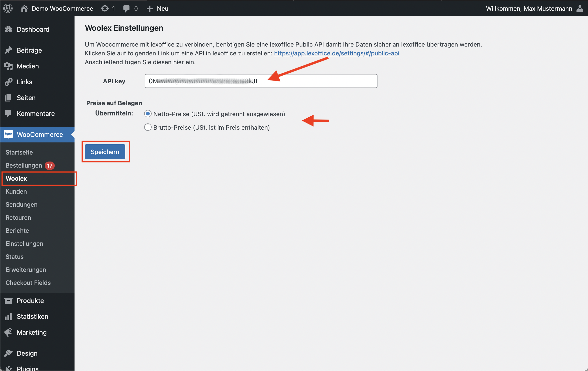Open Erweiterungen submenu item
The width and height of the screenshot is (588, 371).
26,270
